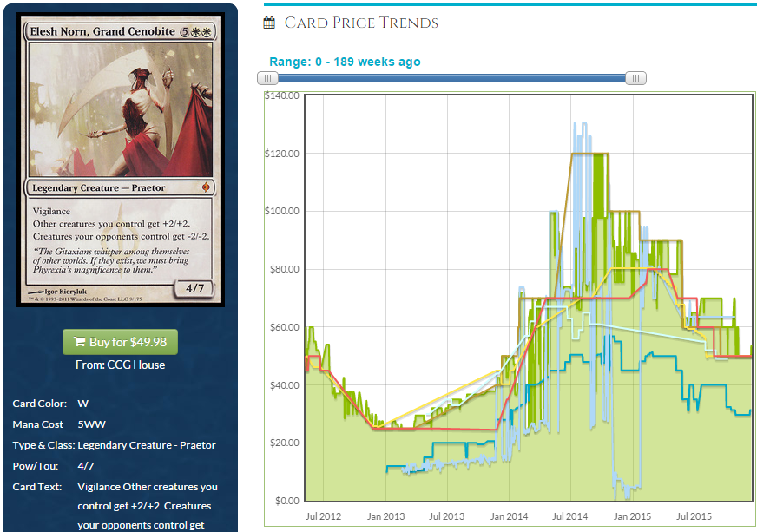Click the Card Price Trends heading
This screenshot has width=757, height=532.
tap(361, 23)
